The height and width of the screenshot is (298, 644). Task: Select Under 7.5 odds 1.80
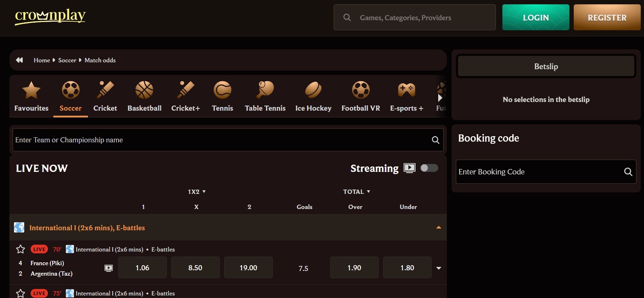point(407,267)
